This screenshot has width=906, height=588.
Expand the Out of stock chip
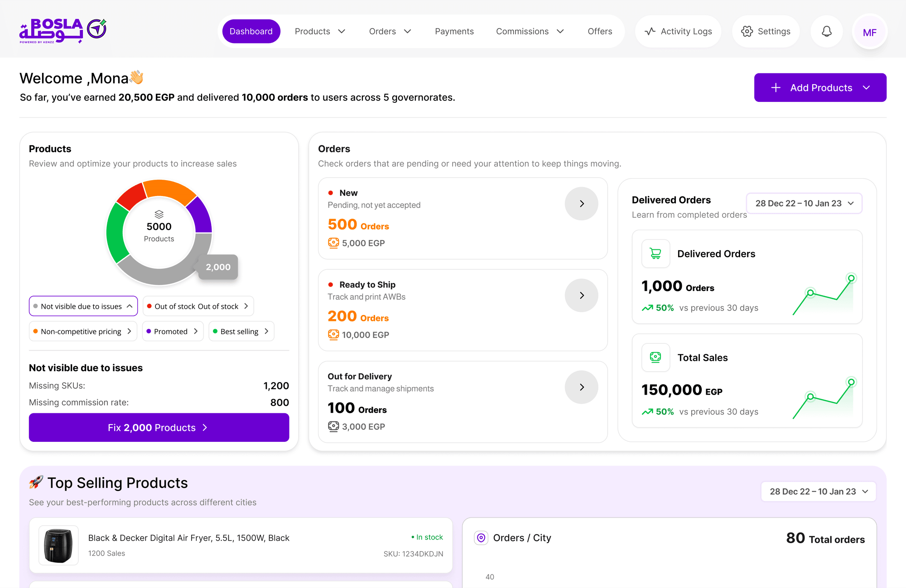(198, 306)
